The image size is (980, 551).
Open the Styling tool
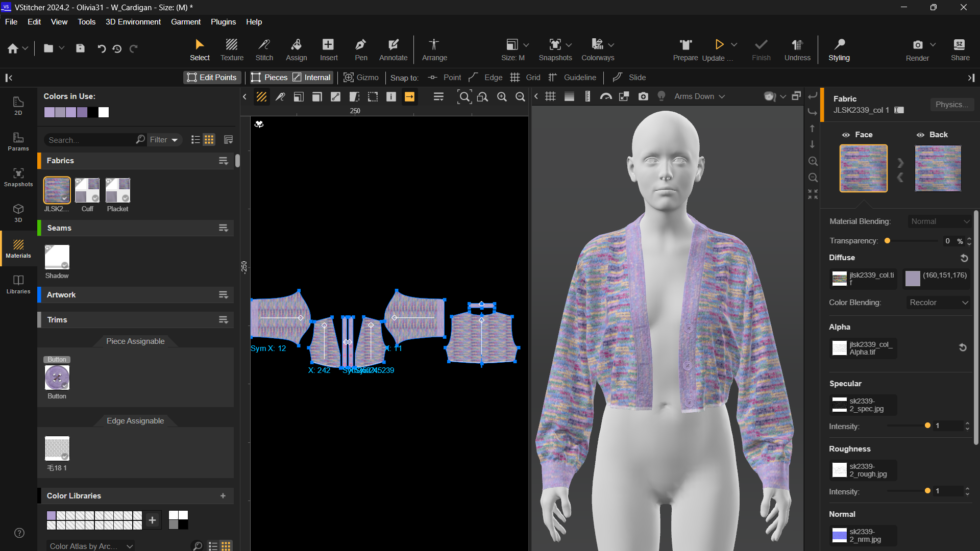click(839, 49)
